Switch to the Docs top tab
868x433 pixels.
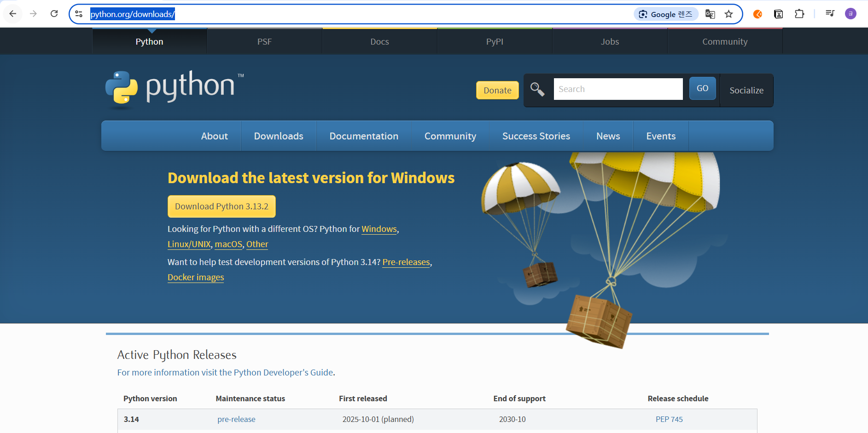coord(380,41)
